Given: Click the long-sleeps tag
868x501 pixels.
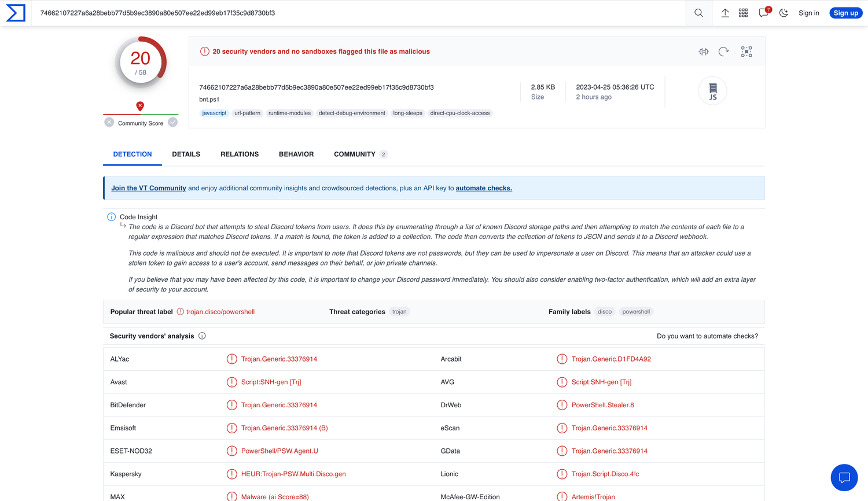Looking at the screenshot, I should tap(407, 113).
